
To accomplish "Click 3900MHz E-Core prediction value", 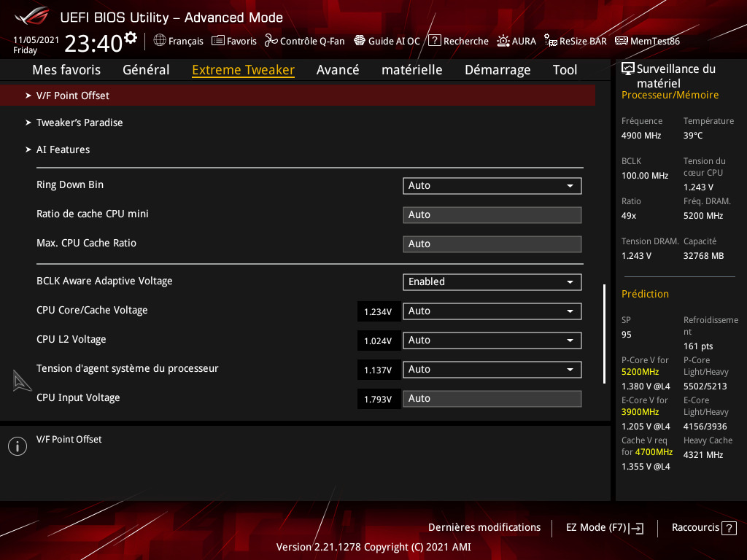I will click(640, 412).
